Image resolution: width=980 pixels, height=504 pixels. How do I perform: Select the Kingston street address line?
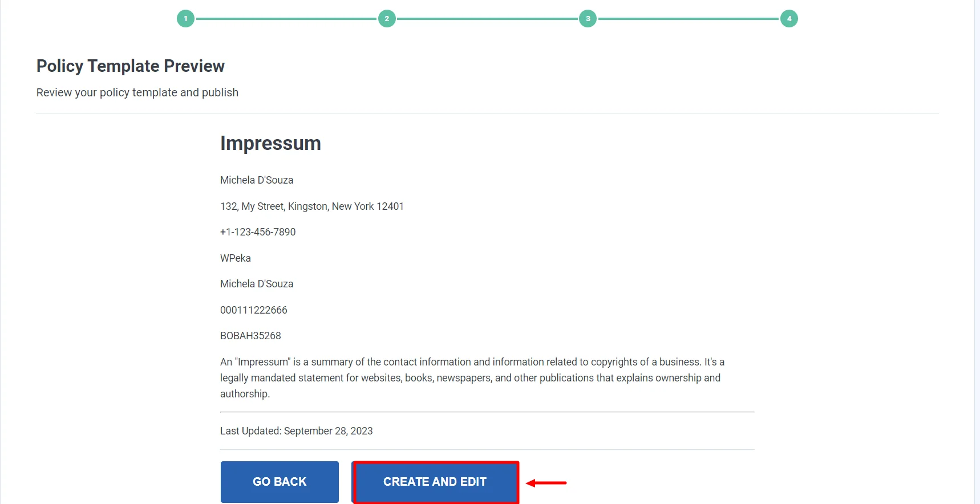coord(311,206)
